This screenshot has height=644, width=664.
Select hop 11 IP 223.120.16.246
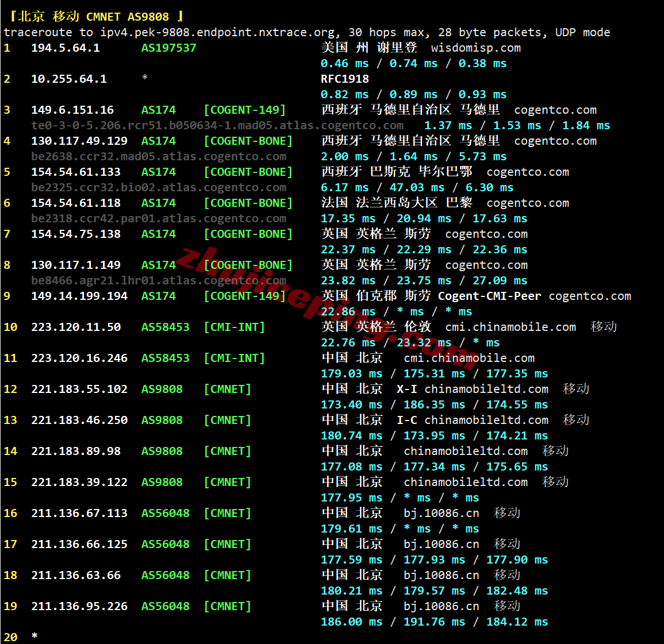pyautogui.click(x=79, y=358)
